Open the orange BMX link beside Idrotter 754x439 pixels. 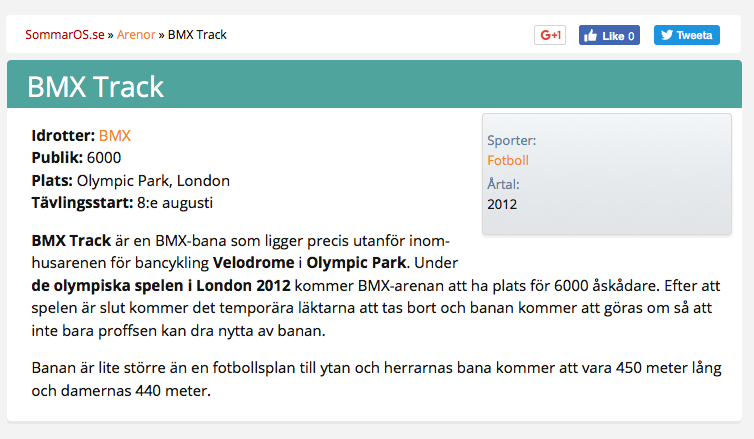pyautogui.click(x=115, y=136)
